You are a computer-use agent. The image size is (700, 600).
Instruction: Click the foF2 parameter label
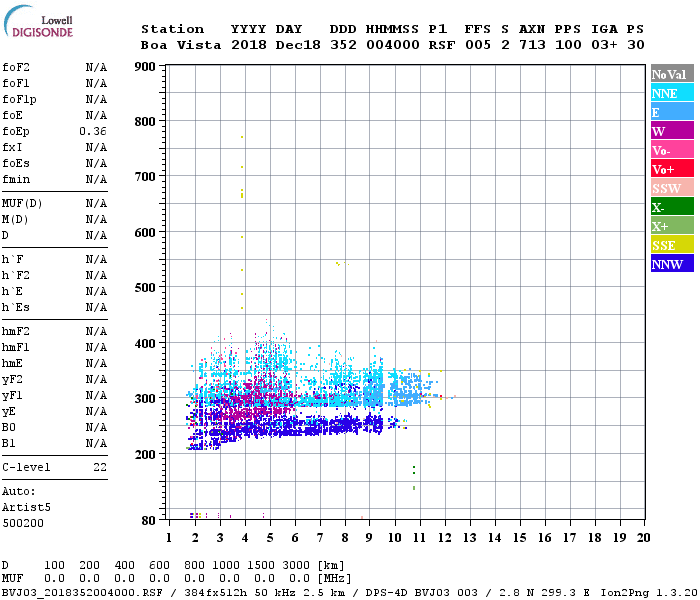click(x=16, y=67)
